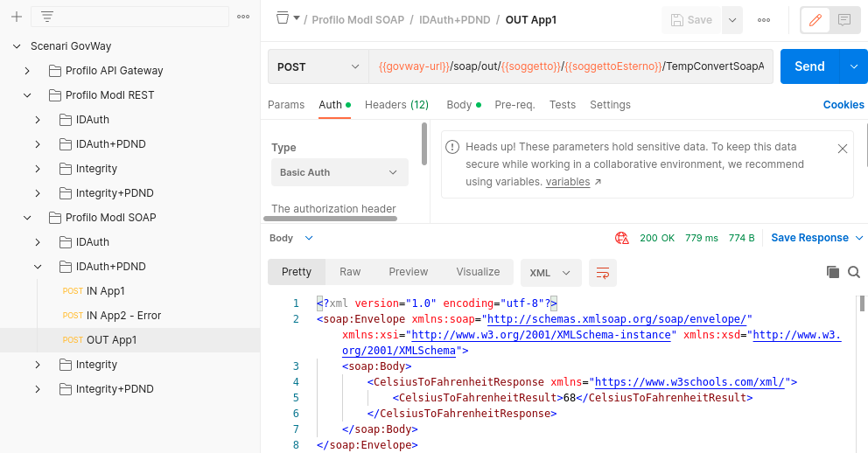Screen dimensions: 868x453
Task: Open the Save options dropdown arrow
Action: 732,20
